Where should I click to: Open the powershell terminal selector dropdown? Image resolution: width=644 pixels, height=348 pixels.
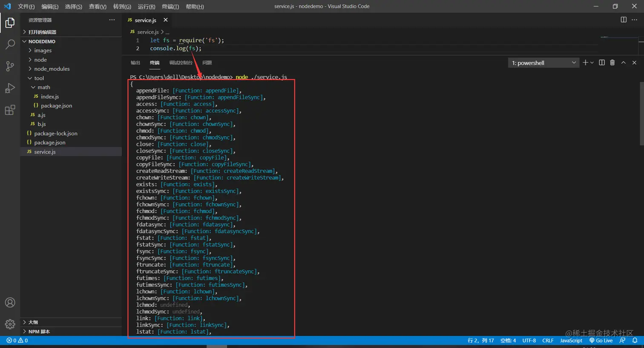[x=543, y=63]
